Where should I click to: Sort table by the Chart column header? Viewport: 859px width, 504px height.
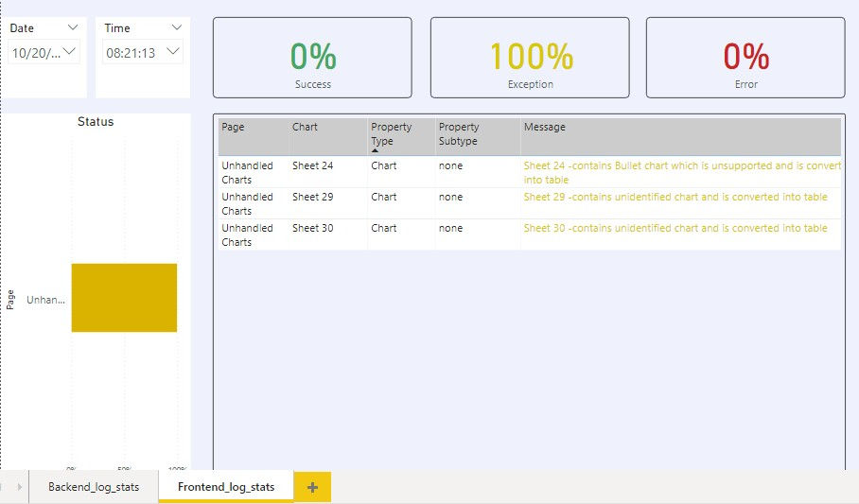305,127
